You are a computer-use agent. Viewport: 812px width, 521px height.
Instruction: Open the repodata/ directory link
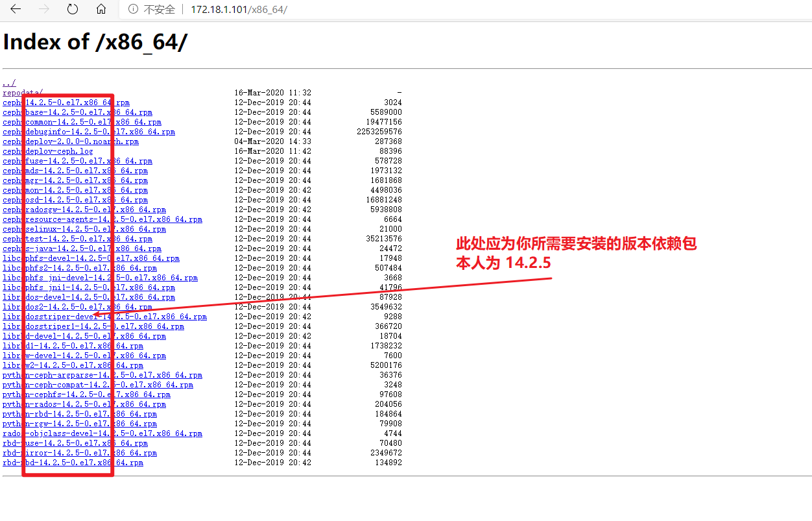(x=23, y=93)
